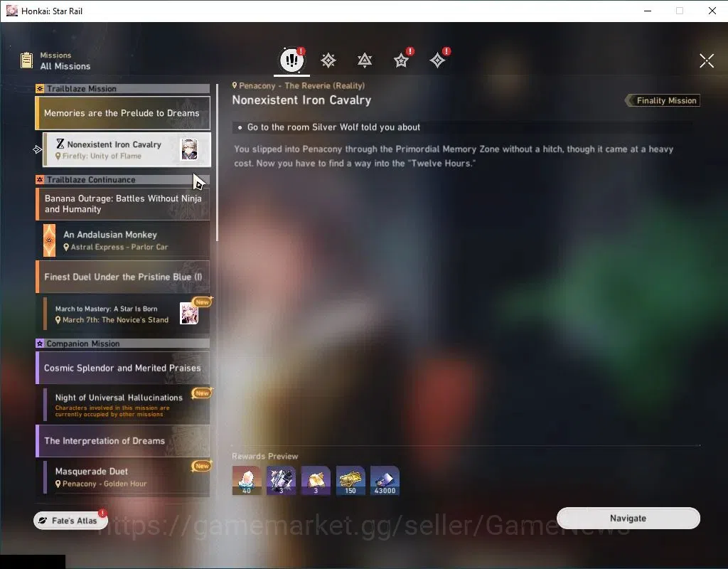Select the Nonexistent Iron Cavalry mission entry

(127, 149)
